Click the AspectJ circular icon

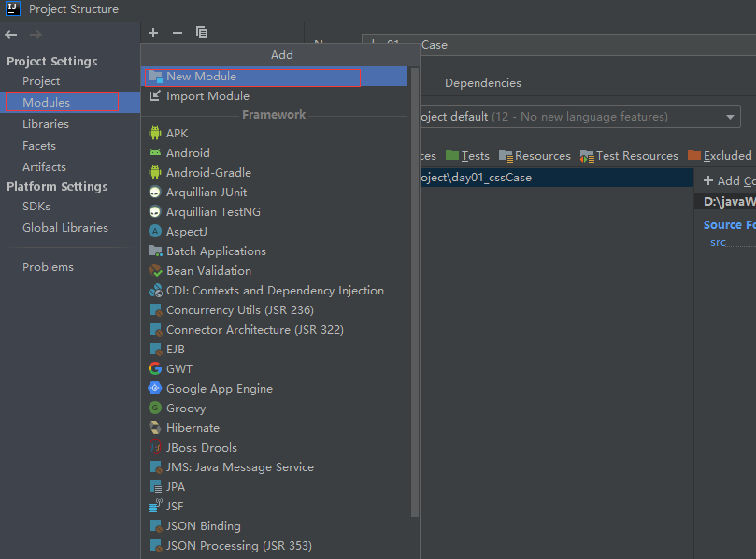coord(155,232)
